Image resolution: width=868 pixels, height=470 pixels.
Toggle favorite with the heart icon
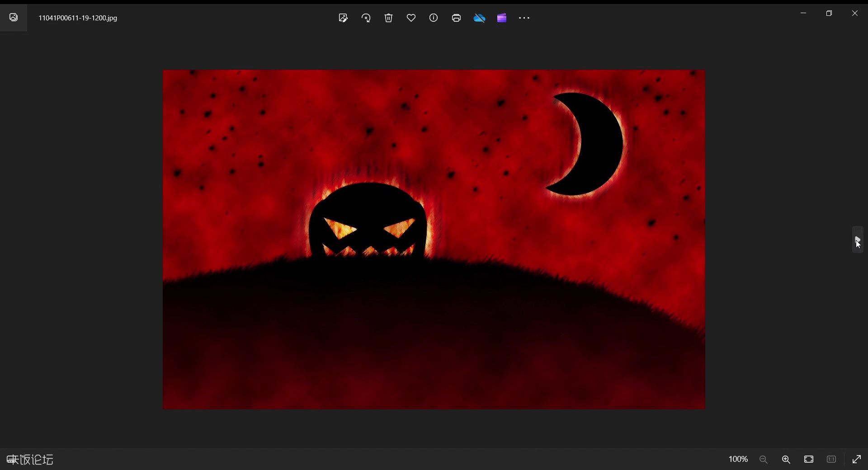tap(411, 18)
